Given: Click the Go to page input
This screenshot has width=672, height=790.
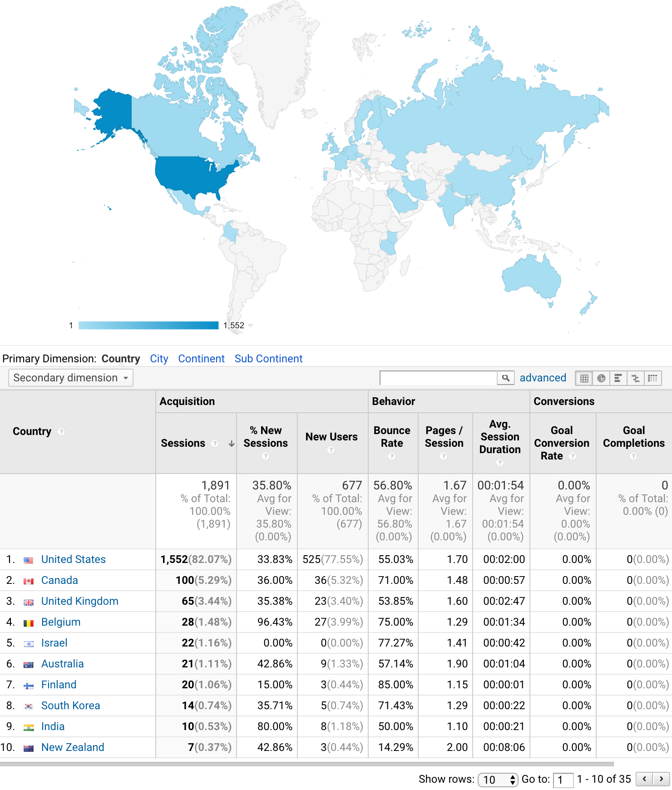Looking at the screenshot, I should pyautogui.click(x=563, y=780).
